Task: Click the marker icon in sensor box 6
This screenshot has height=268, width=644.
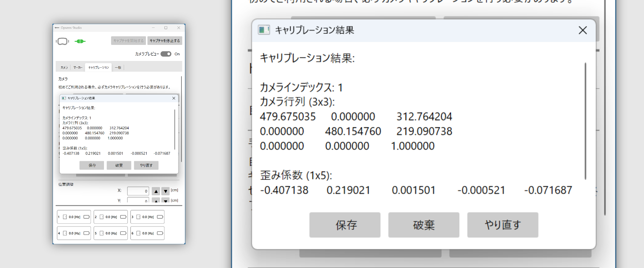Action: coord(138,233)
